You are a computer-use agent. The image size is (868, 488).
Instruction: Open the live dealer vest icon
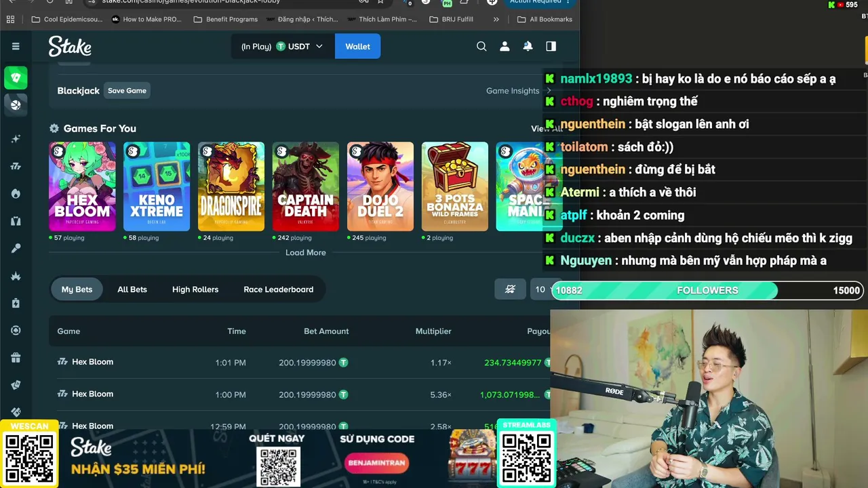pyautogui.click(x=16, y=221)
